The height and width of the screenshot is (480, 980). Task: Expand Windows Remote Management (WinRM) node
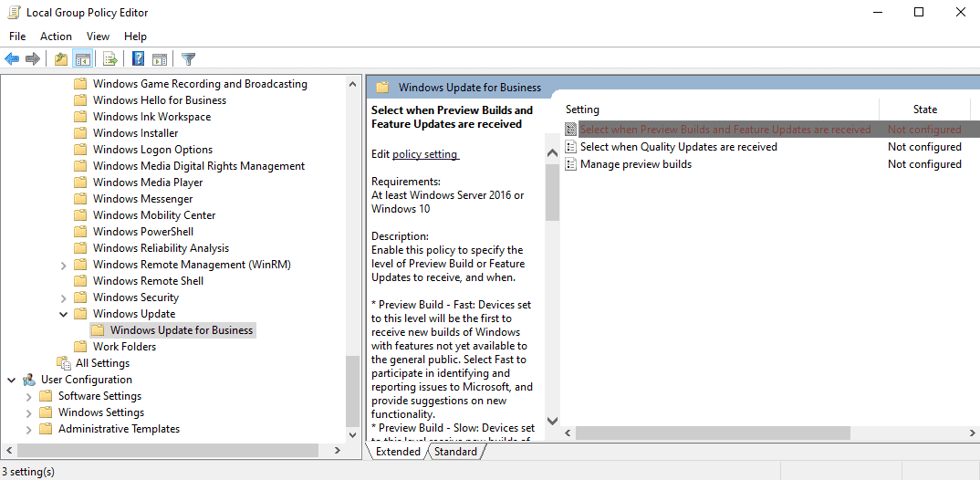click(63, 265)
